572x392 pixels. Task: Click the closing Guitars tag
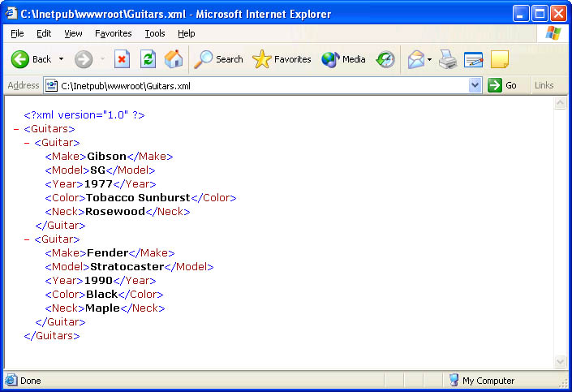tap(52, 336)
